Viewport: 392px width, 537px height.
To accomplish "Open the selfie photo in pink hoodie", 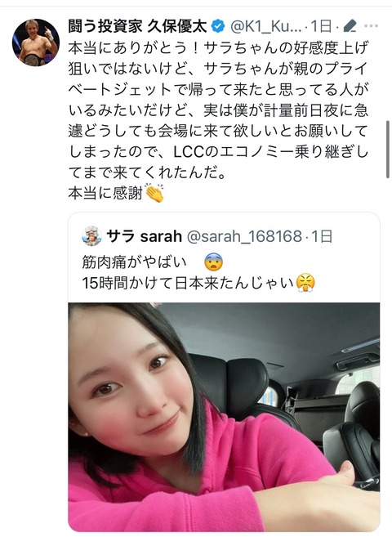I will (x=224, y=417).
